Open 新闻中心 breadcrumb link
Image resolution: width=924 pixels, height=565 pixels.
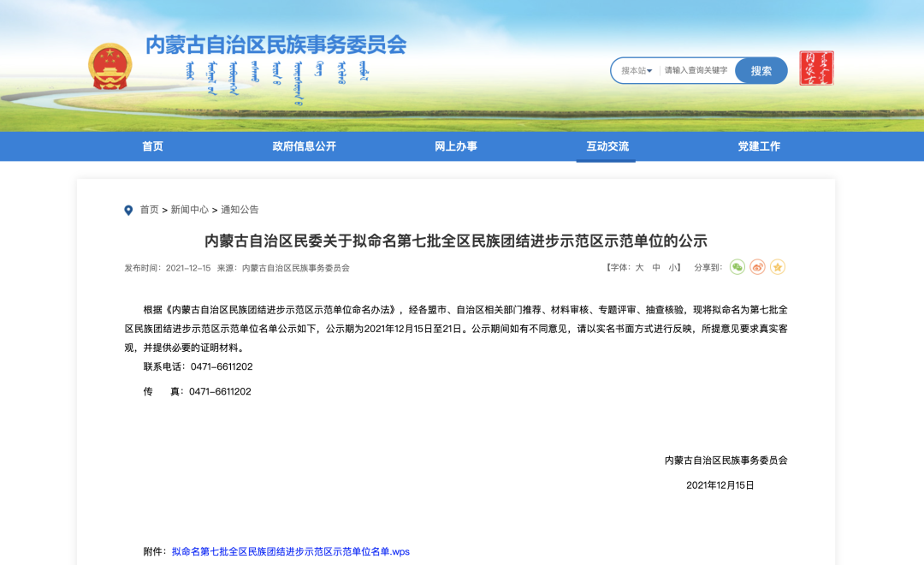pyautogui.click(x=189, y=210)
